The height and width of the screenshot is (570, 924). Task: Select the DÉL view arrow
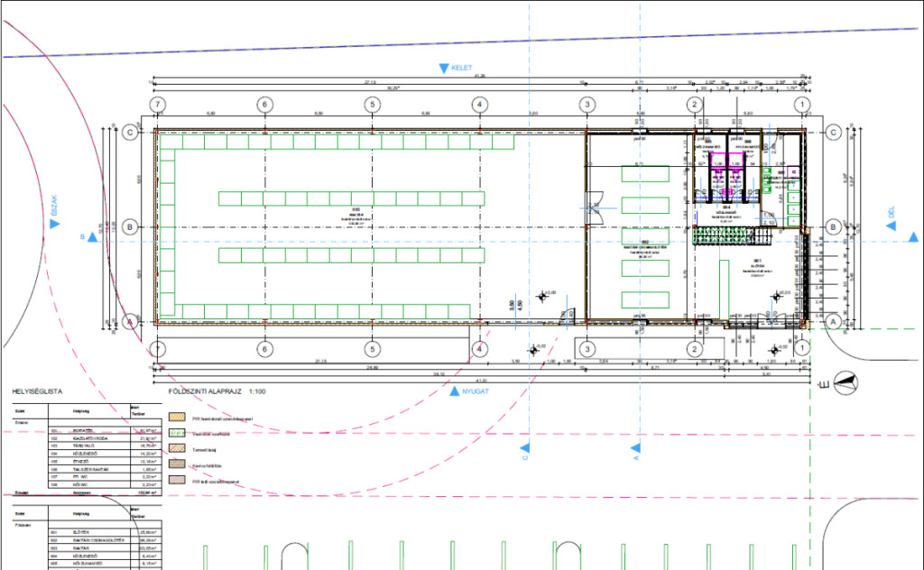pyautogui.click(x=892, y=225)
